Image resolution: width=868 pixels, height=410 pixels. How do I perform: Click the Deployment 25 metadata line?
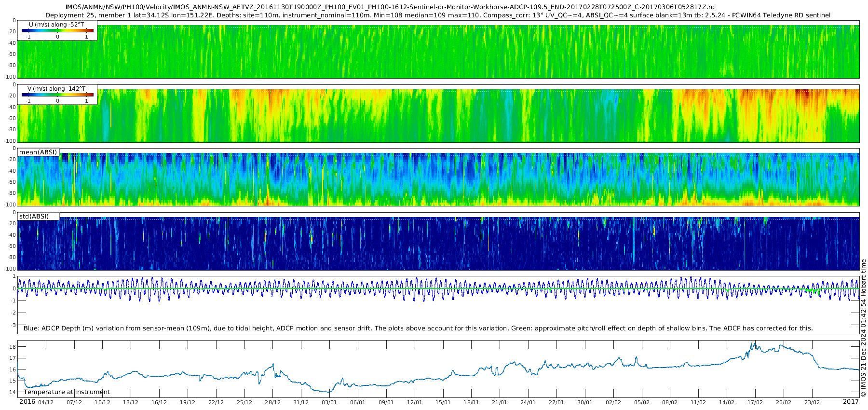click(x=438, y=15)
